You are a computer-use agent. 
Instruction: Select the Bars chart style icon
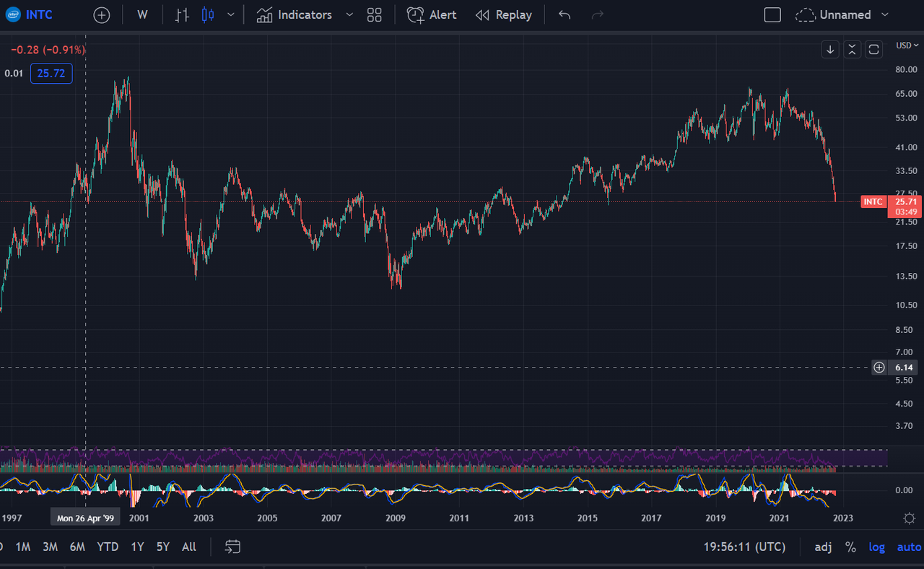(x=183, y=14)
